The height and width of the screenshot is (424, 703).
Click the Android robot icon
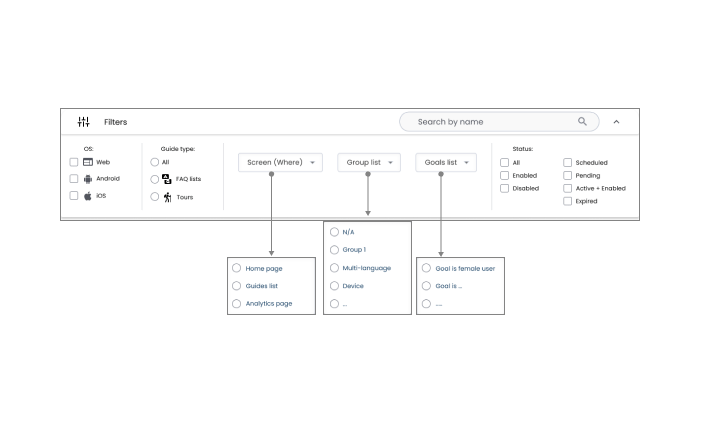pos(88,179)
